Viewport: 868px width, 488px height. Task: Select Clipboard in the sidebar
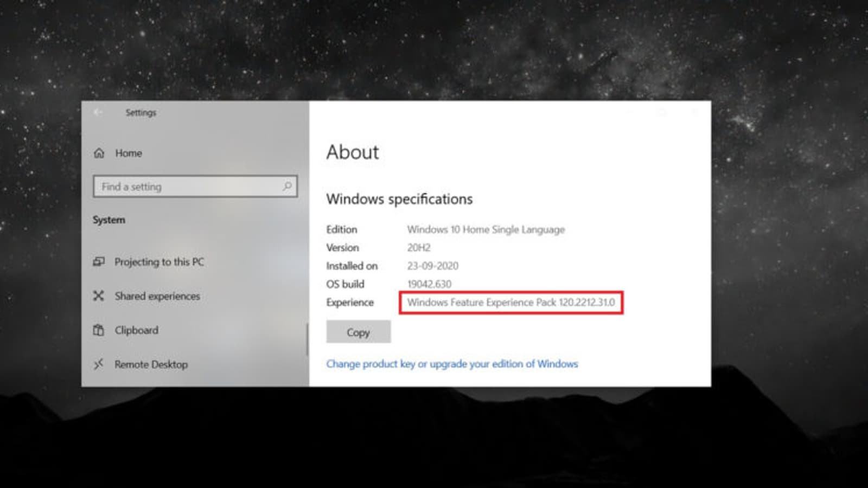[x=136, y=330]
